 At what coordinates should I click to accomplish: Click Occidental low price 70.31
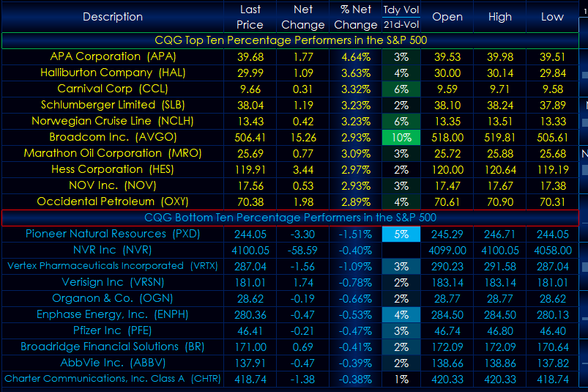(x=552, y=202)
